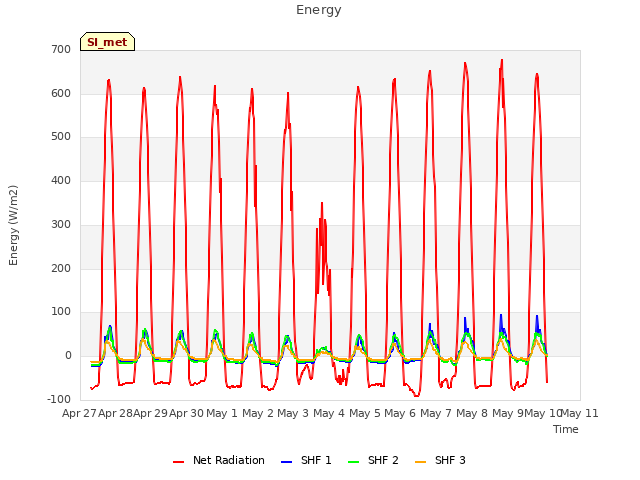Click the 700 y-axis tick label

tap(61, 50)
